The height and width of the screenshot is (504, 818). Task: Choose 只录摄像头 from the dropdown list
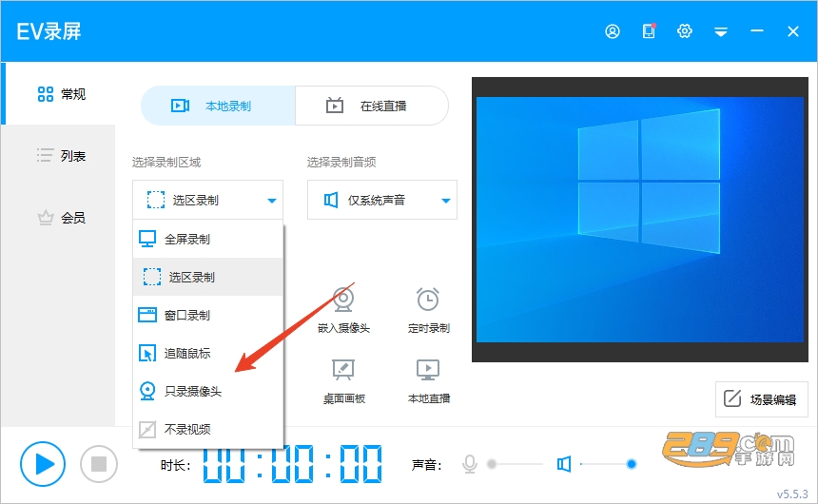coord(208,391)
